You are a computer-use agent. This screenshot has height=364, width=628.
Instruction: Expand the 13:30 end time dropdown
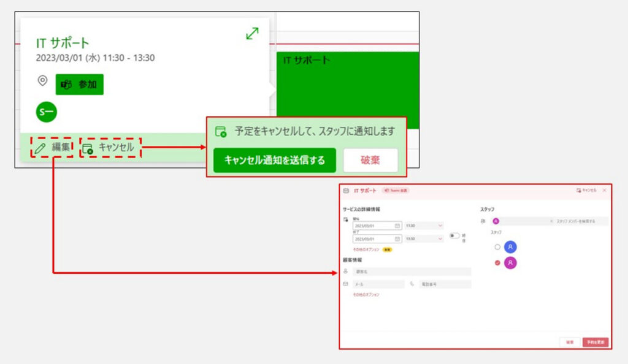[424, 239]
